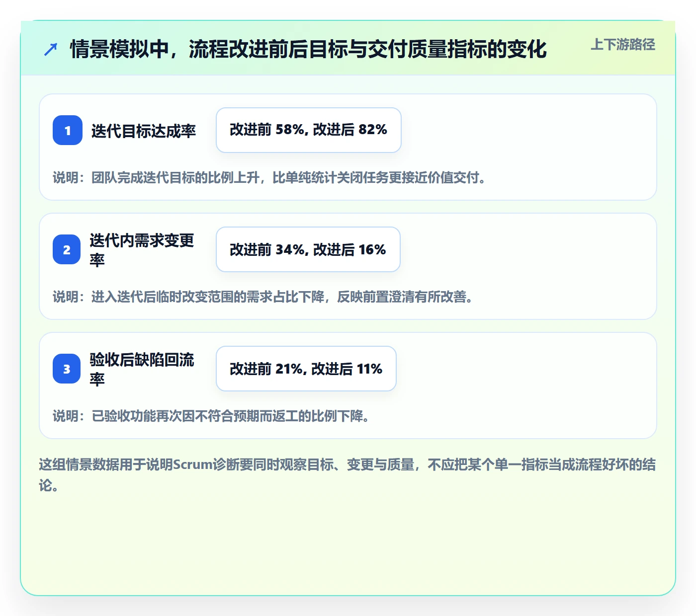Select the 验收后缺陷回流率 metric name
Image resolution: width=696 pixels, height=616 pixels.
click(x=142, y=369)
